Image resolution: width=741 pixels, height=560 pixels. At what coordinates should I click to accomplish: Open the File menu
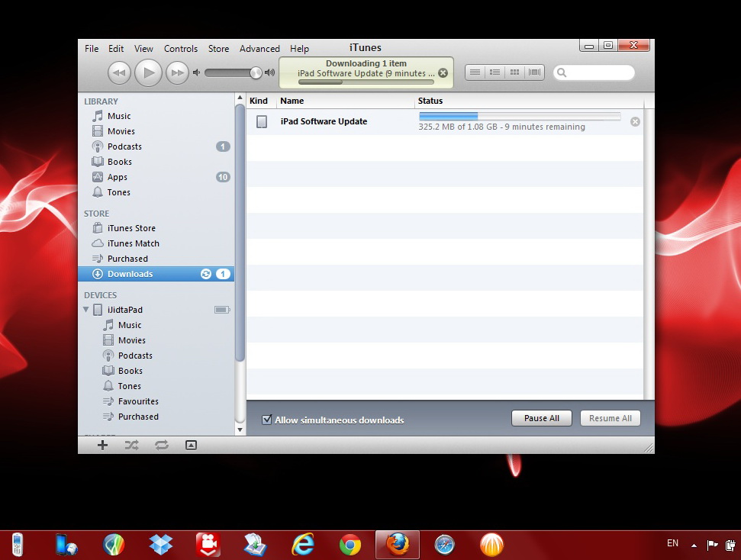tap(92, 49)
